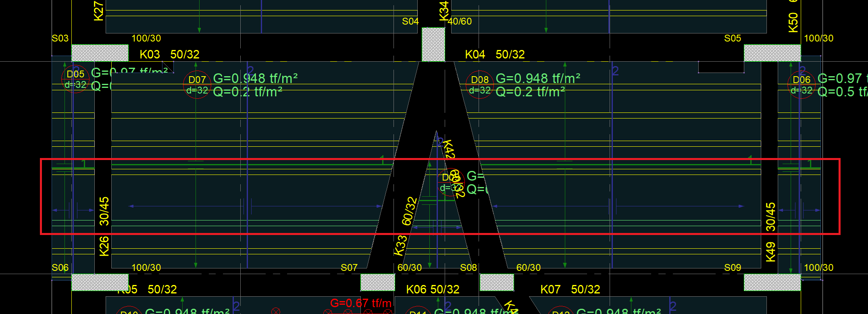This screenshot has height=314, width=868.
Task: Select the slanted K33 beam label
Action: click(x=400, y=245)
